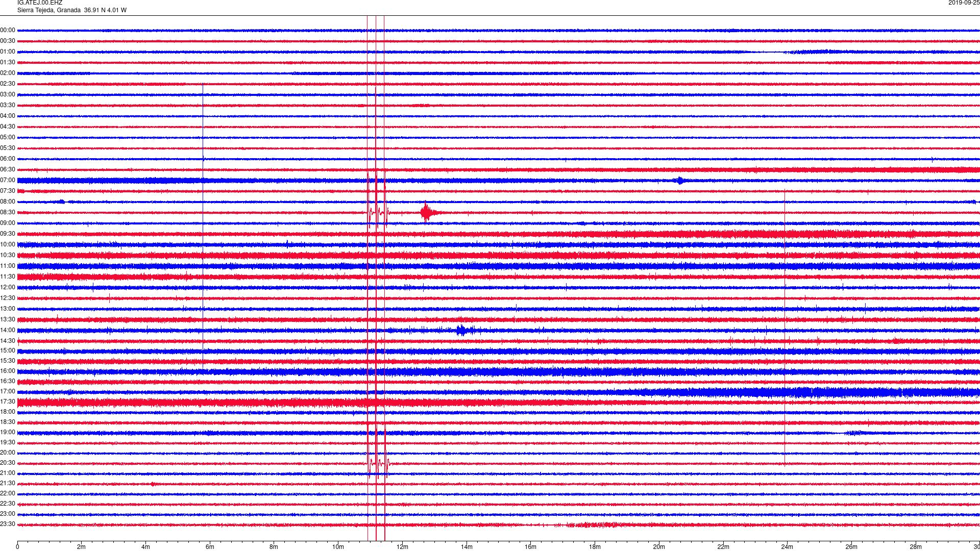The image size is (980, 551).
Task: Select the 15:00 time row label
Action: click(x=8, y=351)
